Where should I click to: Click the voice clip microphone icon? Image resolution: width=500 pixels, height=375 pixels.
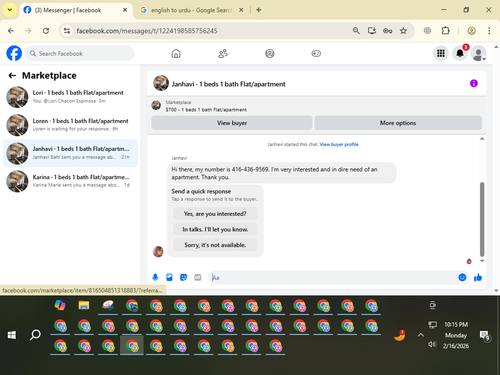(x=155, y=277)
